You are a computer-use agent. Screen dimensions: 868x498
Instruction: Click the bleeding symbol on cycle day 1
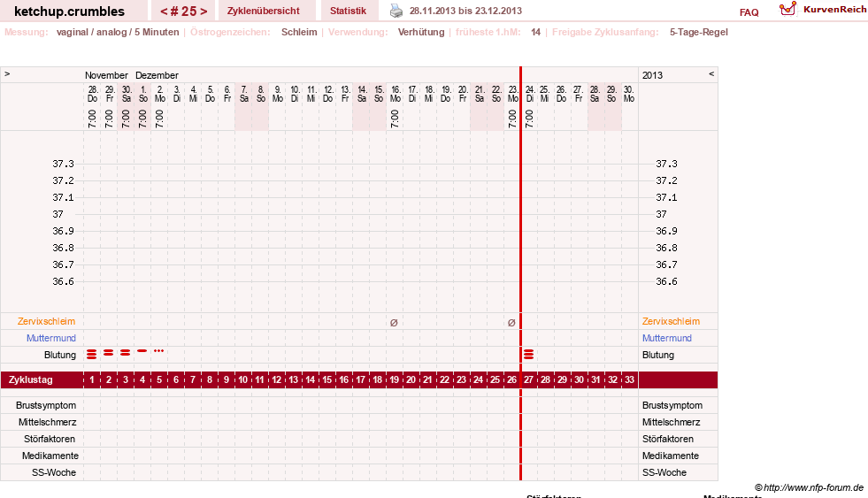92,354
